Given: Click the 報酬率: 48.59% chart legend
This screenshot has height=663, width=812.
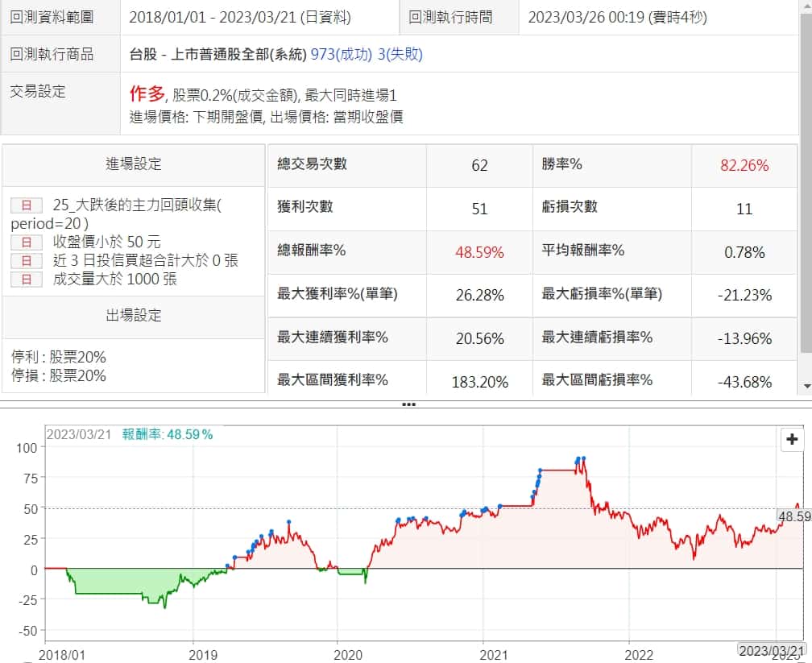Looking at the screenshot, I should [x=168, y=434].
